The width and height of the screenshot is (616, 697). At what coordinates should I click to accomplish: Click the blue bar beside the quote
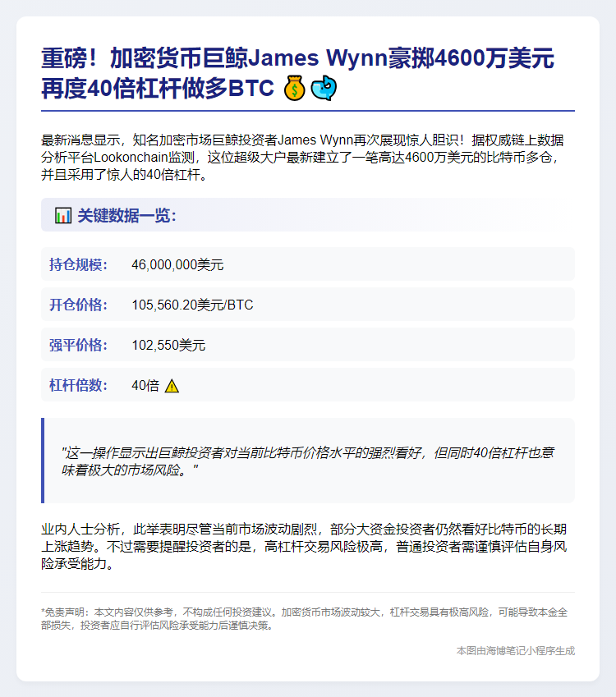(43, 461)
